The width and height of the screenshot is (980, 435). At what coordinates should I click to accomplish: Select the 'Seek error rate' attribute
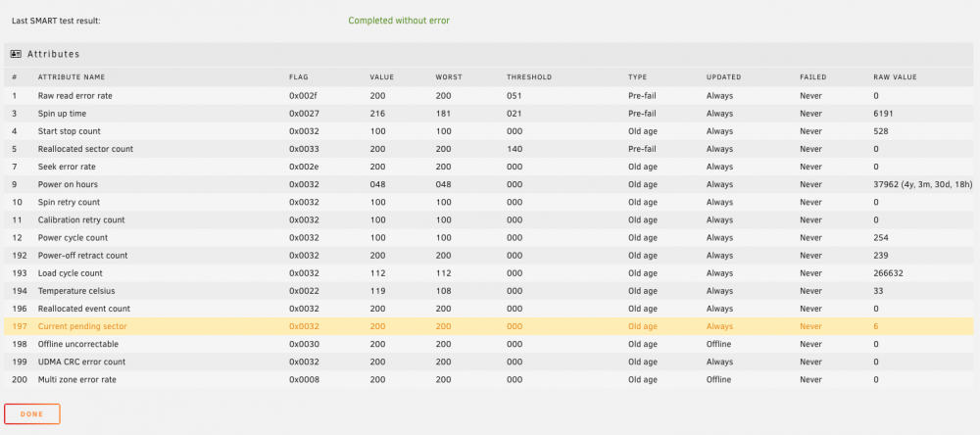[67, 167]
